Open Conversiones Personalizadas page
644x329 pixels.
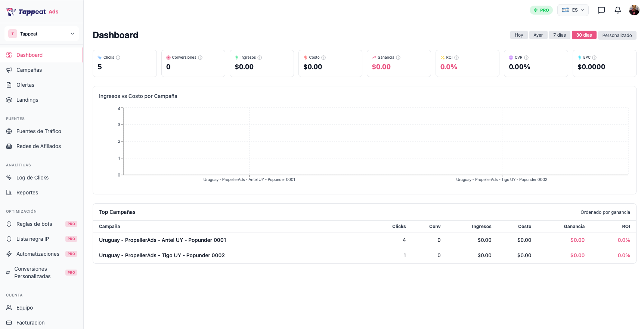(41, 273)
